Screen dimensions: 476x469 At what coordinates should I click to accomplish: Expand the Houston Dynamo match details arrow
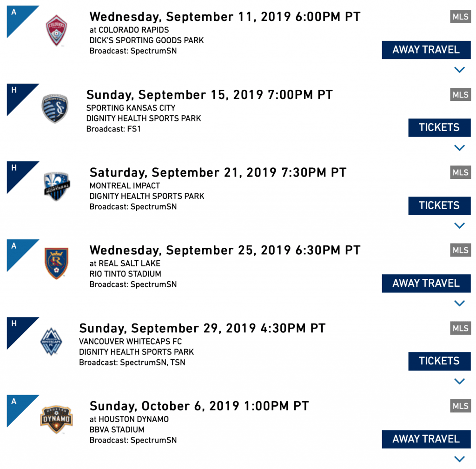(x=459, y=459)
